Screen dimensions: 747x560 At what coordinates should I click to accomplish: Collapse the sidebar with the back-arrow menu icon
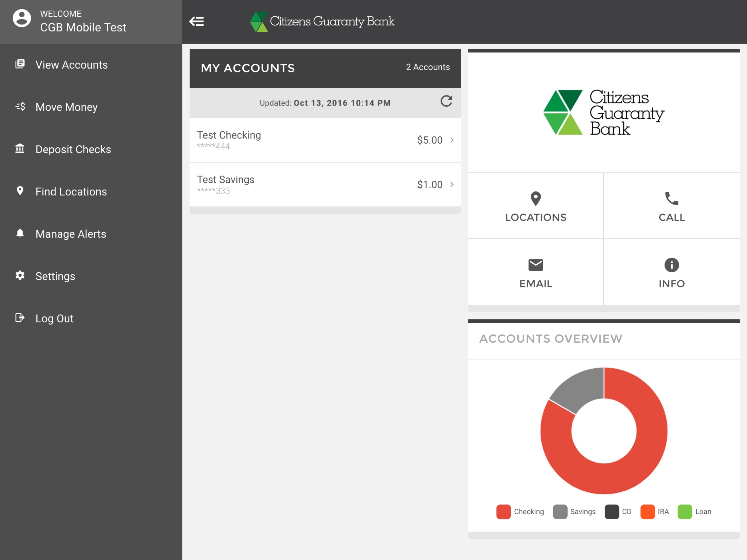[x=196, y=21]
